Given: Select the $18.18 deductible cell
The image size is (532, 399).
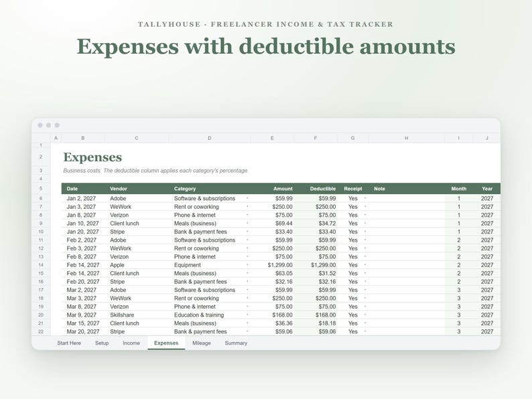Looking at the screenshot, I should 316,323.
